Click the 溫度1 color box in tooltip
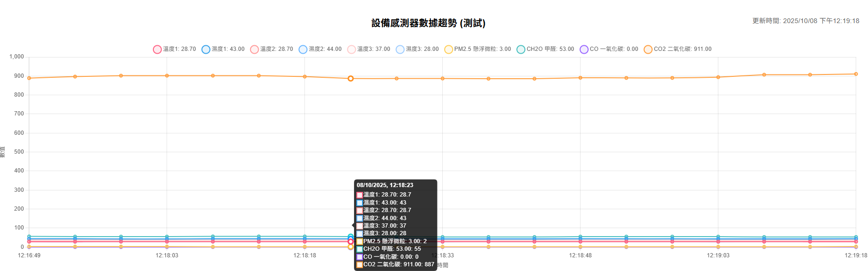The image size is (868, 271). tap(360, 195)
